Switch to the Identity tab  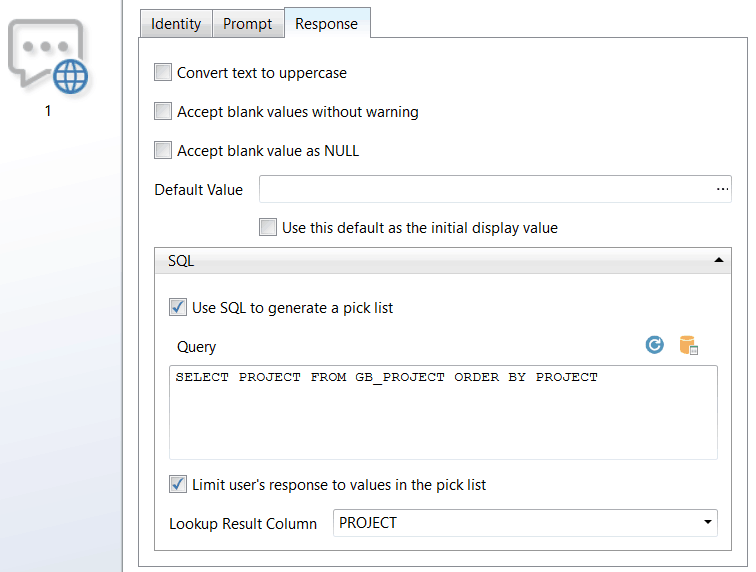tap(176, 24)
